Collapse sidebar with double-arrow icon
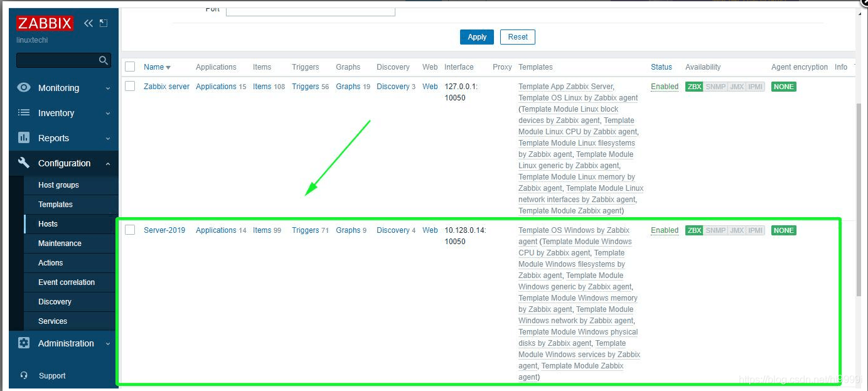868x391 pixels. pos(88,23)
